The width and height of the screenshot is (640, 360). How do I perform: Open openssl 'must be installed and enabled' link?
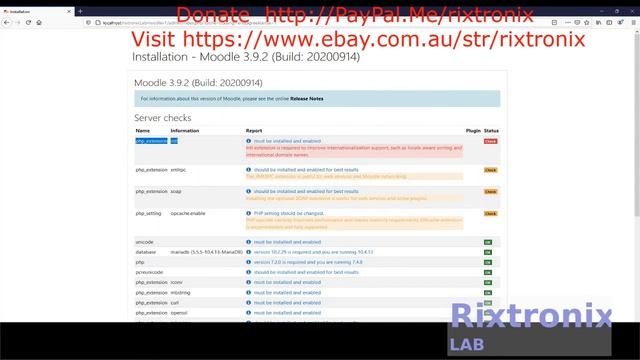(x=287, y=313)
